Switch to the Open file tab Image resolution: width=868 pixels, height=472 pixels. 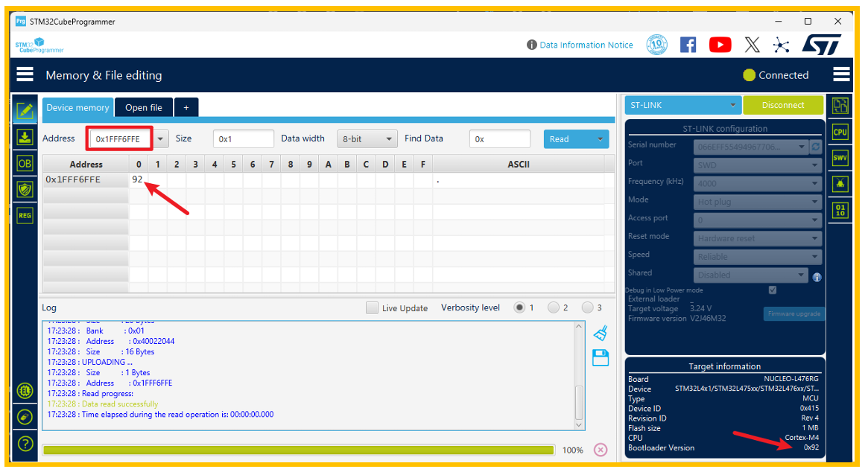[144, 107]
